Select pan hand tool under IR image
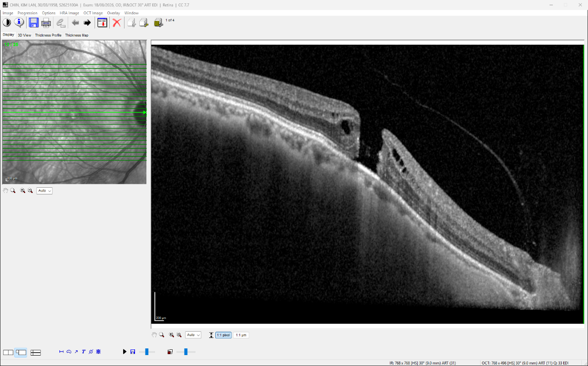The image size is (588, 366). tap(6, 190)
